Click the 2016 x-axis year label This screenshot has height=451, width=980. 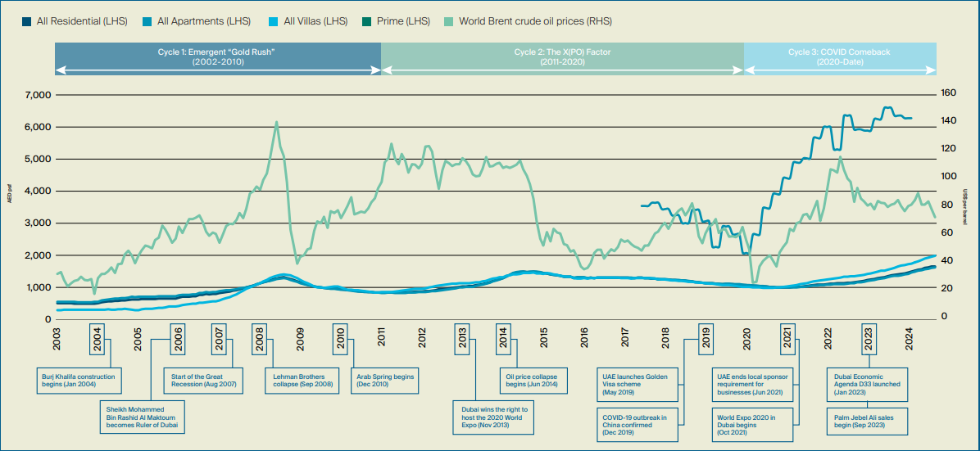tap(584, 339)
